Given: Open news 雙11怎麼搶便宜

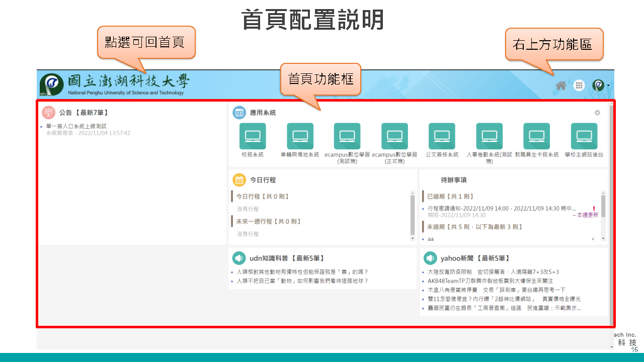Looking at the screenshot, I should point(504,299).
